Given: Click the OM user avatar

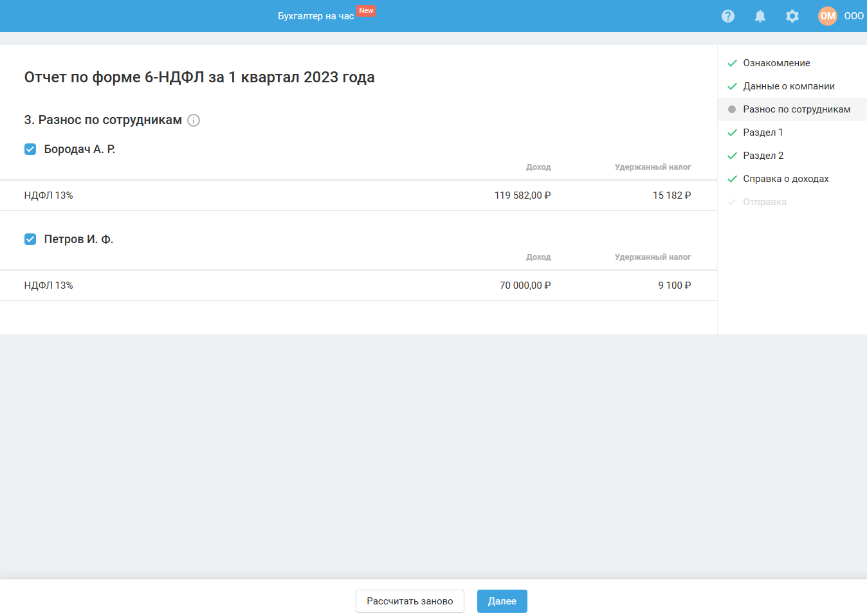Looking at the screenshot, I should pyautogui.click(x=828, y=16).
